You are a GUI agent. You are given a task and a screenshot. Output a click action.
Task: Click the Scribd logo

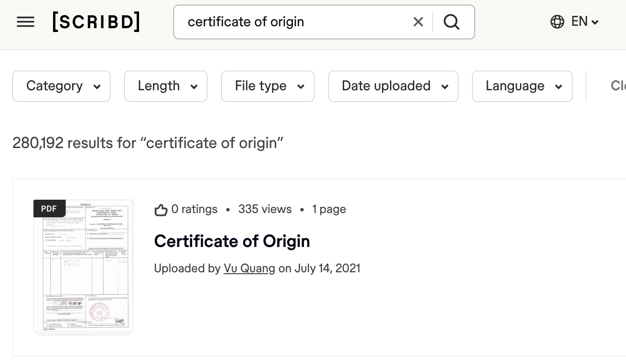(96, 22)
